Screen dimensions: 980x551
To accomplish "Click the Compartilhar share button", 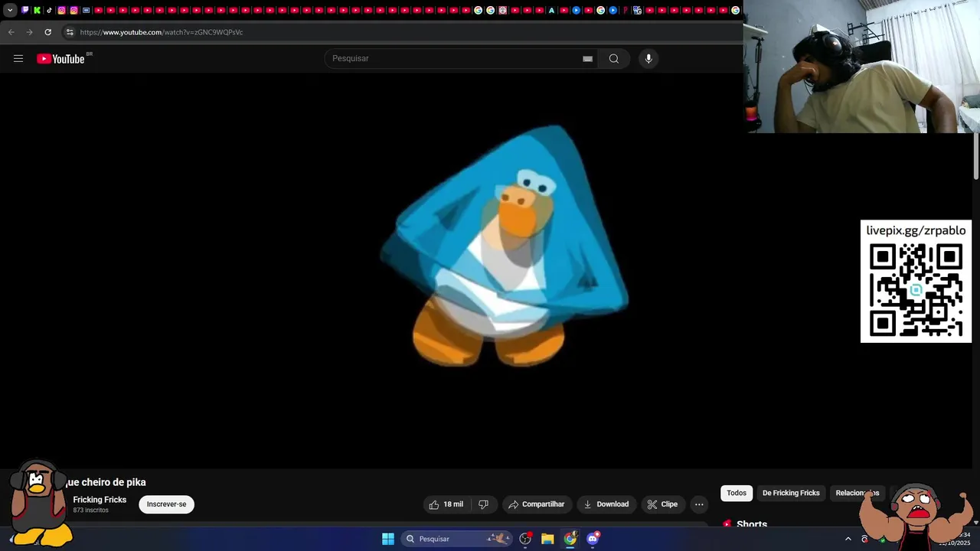I will 537,504.
